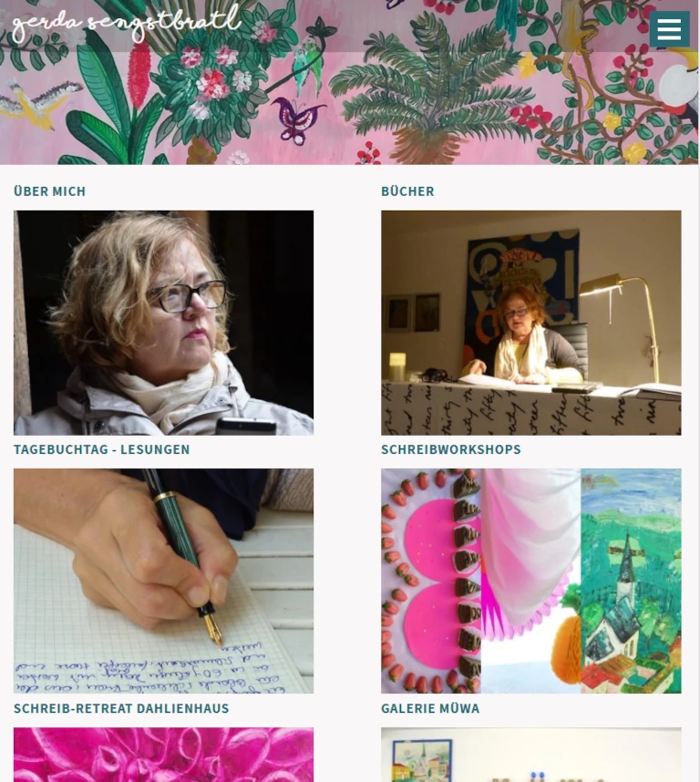Screen dimensions: 700x782
Task: Open the ÜBER MICH heading link
Action: coord(49,191)
